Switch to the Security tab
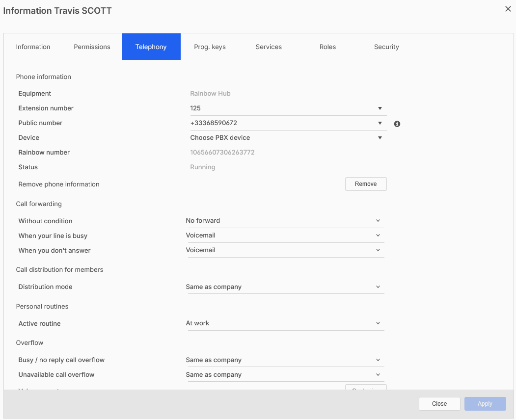Image resolution: width=516 pixels, height=420 pixels. click(x=386, y=47)
